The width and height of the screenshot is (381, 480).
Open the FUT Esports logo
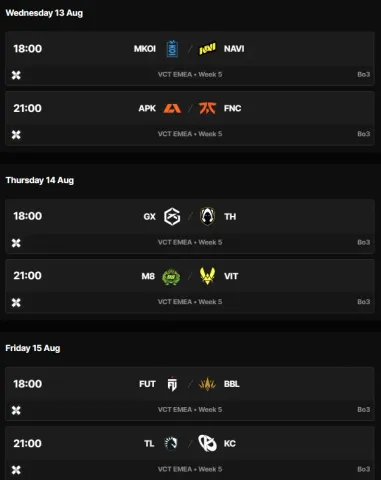tap(172, 384)
